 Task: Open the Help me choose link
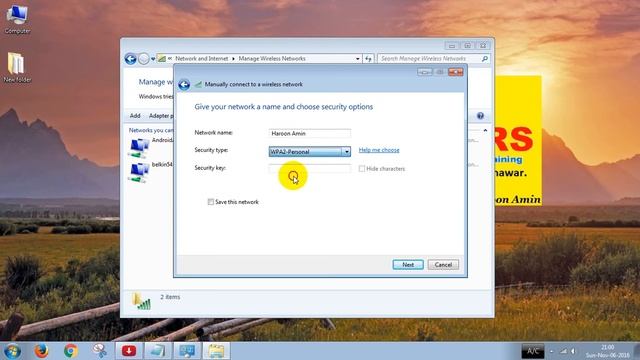point(379,150)
